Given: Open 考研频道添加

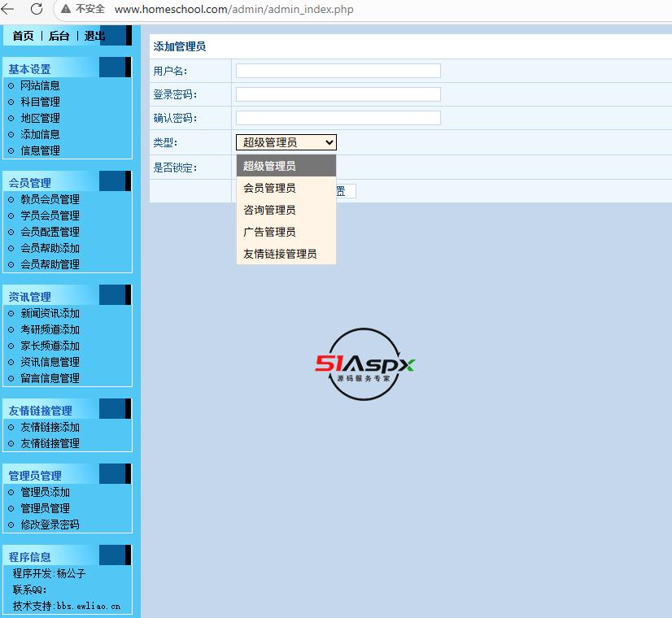Looking at the screenshot, I should click(50, 330).
